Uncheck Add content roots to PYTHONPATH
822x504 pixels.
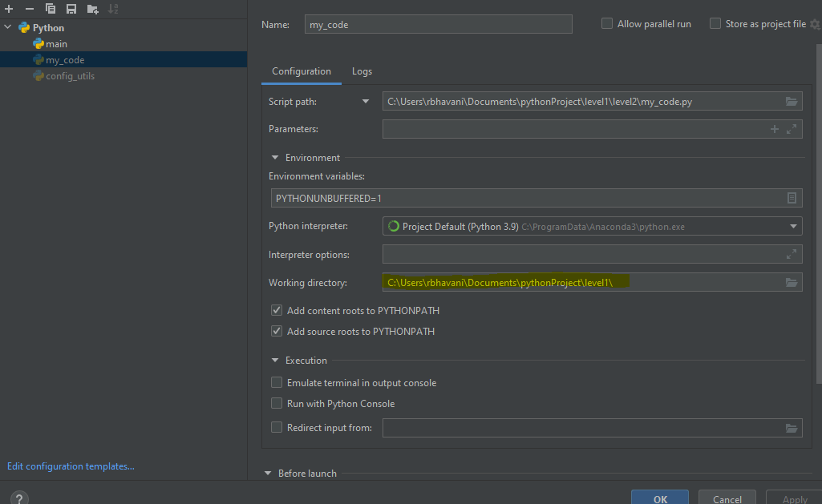tap(276, 310)
